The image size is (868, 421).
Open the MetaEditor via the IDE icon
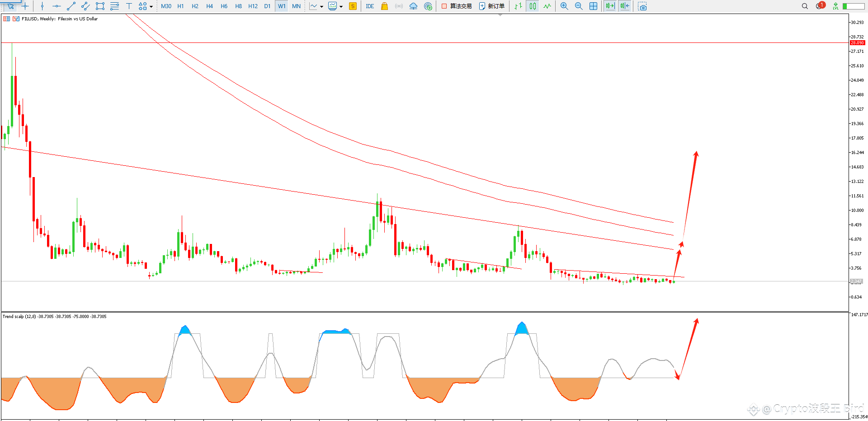coord(369,6)
